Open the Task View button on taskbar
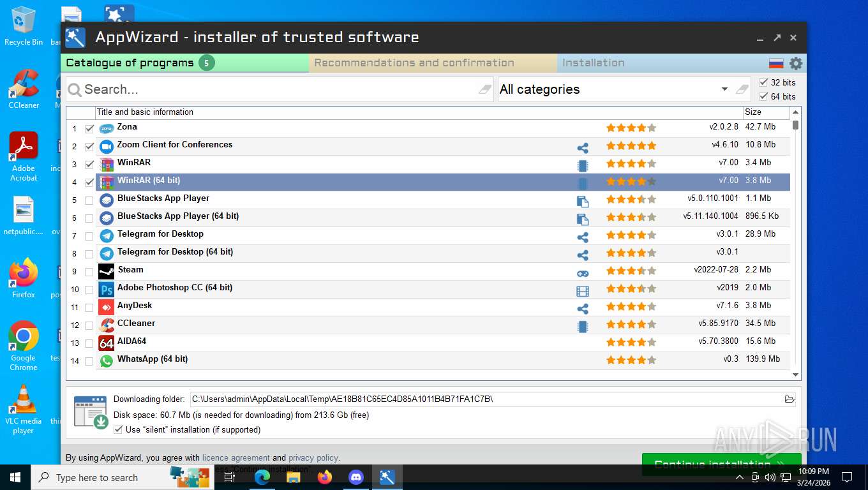Screen dimensions: 868x490 (230, 477)
